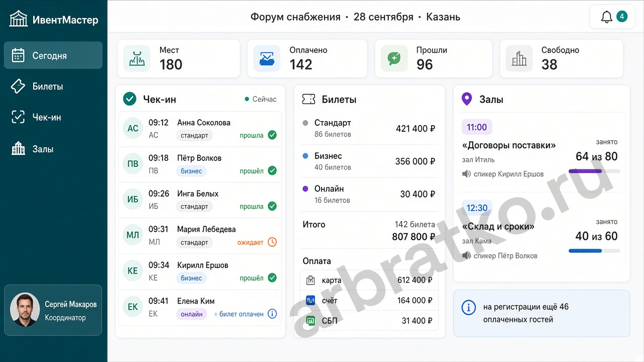The width and height of the screenshot is (644, 362).
Task: Click the info icon in registration notice
Action: point(468,307)
